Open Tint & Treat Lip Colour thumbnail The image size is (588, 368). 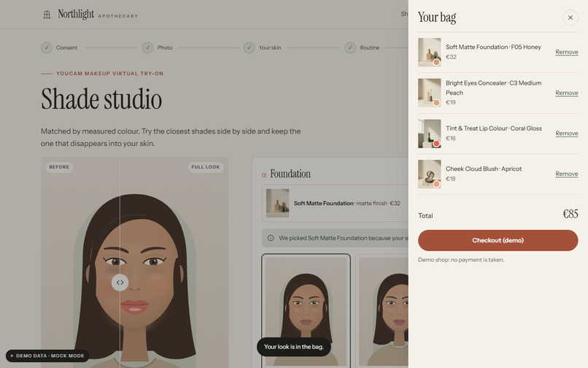[430, 134]
